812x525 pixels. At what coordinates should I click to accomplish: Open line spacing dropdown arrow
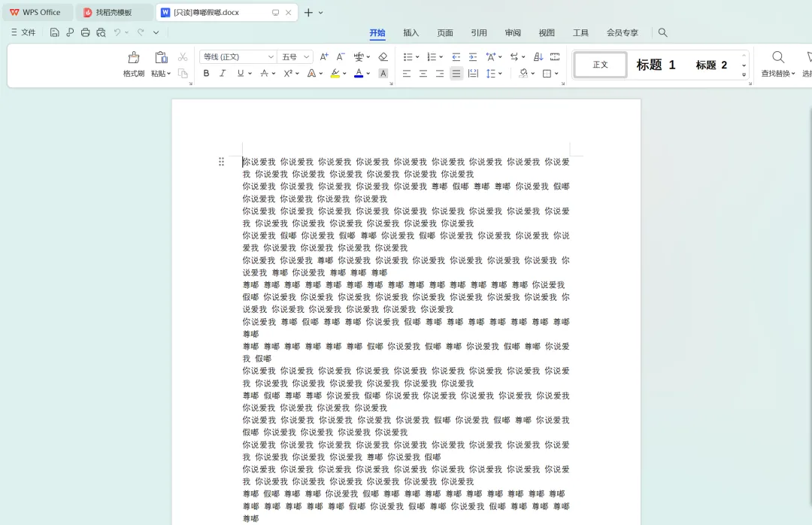coord(500,74)
